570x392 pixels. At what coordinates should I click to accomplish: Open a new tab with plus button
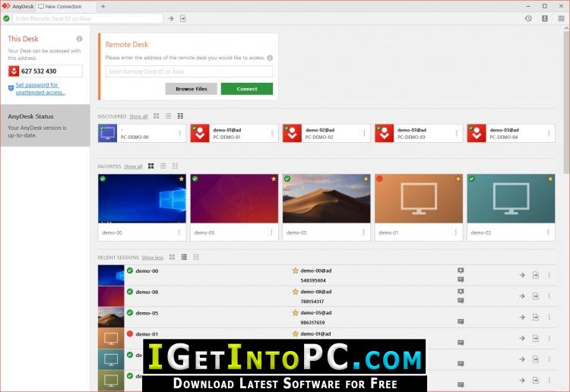pyautogui.click(x=103, y=6)
